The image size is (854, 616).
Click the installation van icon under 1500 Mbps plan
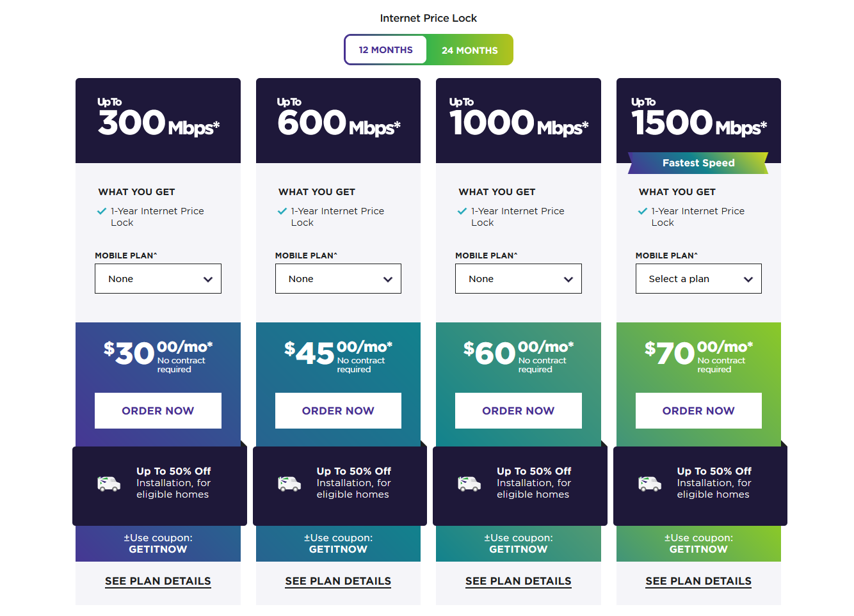pyautogui.click(x=650, y=484)
